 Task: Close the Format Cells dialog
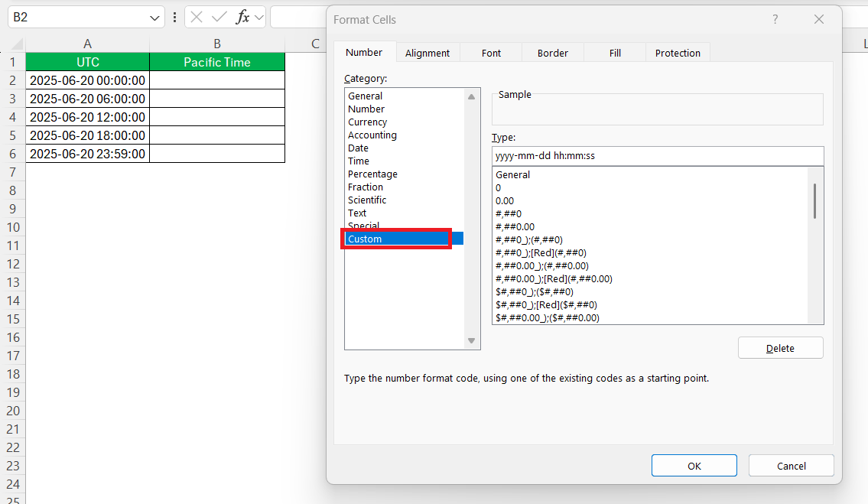819,19
